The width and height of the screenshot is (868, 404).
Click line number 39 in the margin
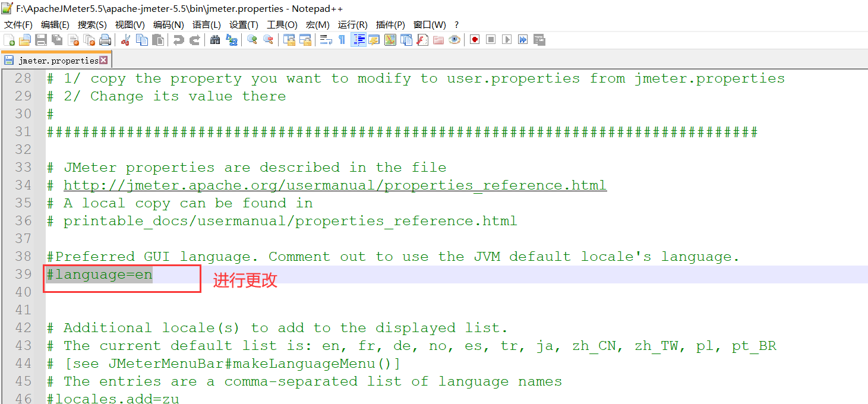(x=23, y=274)
